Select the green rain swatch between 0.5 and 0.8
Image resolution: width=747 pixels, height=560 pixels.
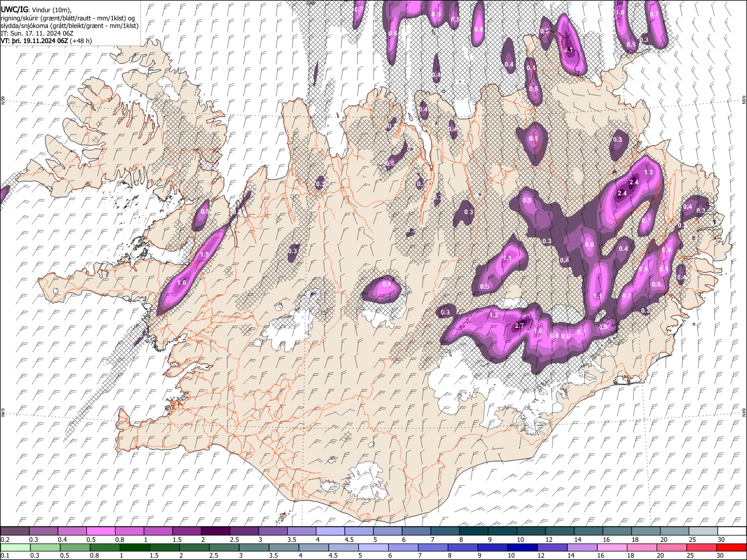(x=75, y=547)
